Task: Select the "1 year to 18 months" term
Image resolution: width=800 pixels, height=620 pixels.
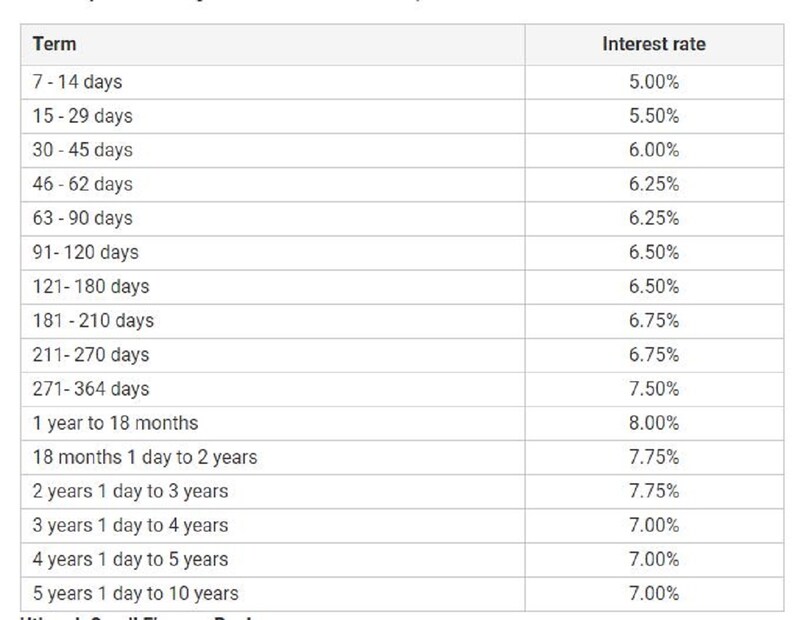Action: pos(115,423)
